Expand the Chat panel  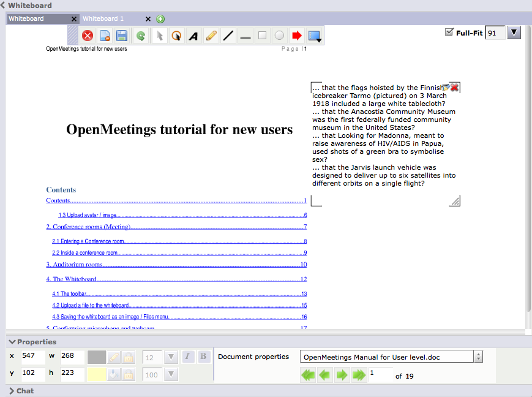click(x=12, y=391)
